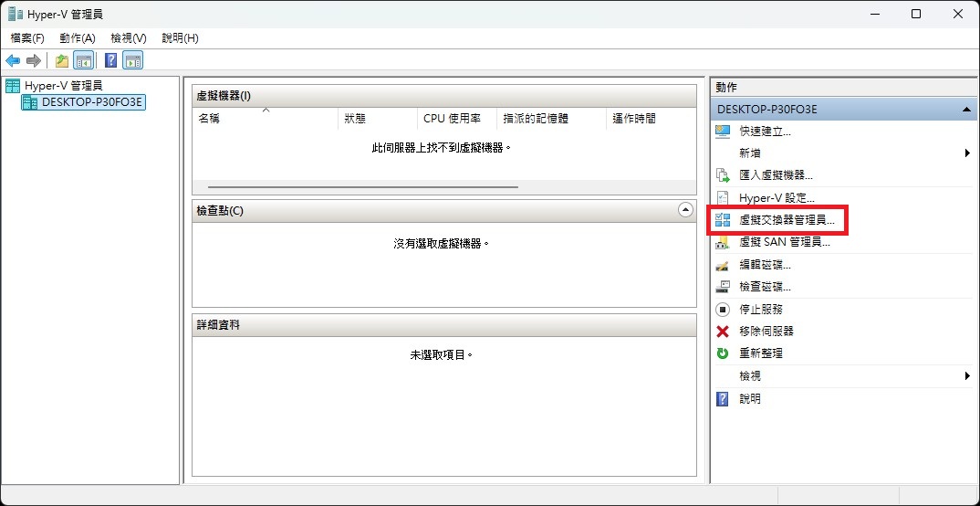Open 虛擬交換器管理員... action
This screenshot has width=980, height=506.
point(787,220)
